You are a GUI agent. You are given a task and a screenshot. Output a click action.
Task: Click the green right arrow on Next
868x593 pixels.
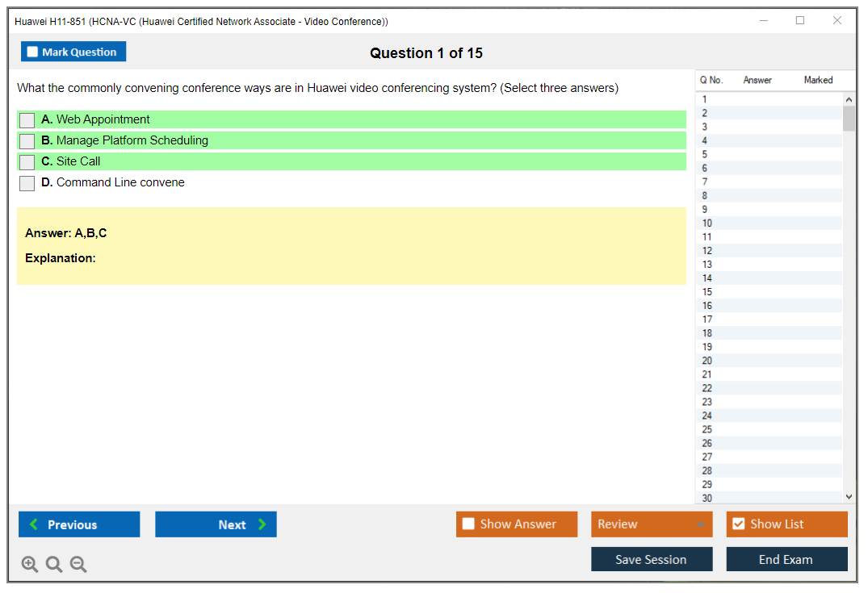coord(262,524)
